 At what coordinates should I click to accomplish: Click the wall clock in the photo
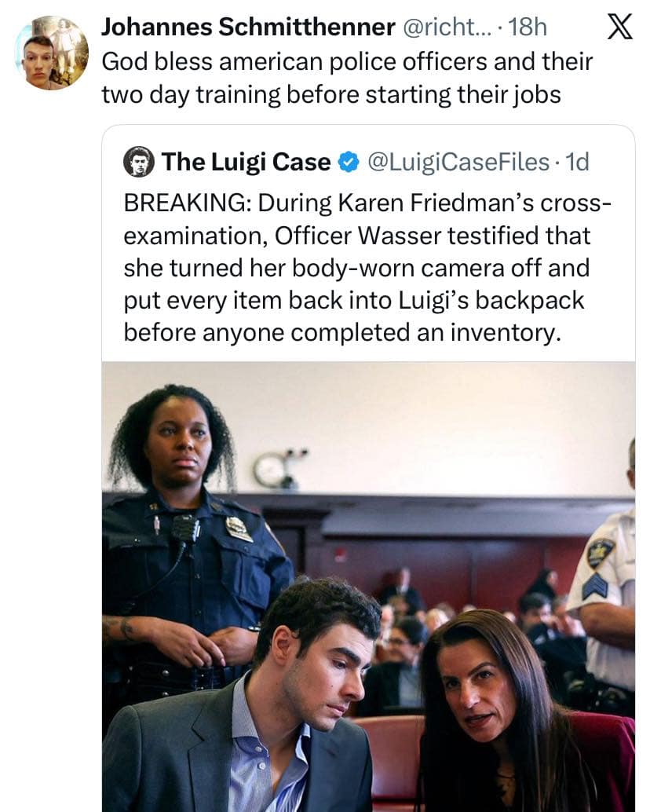point(271,470)
